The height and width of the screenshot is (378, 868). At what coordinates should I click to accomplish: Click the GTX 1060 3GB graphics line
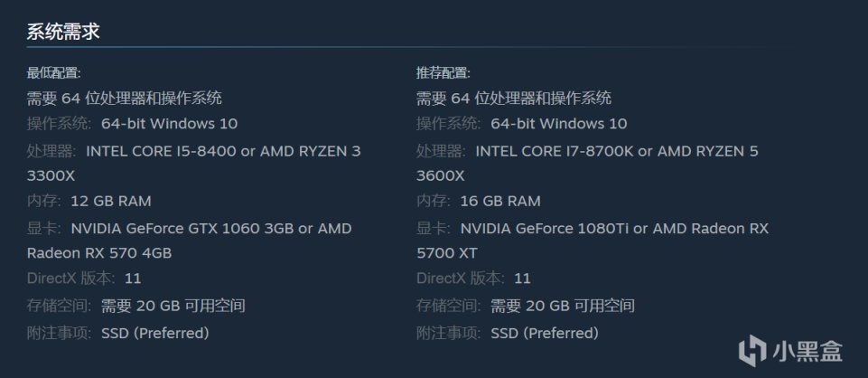[x=210, y=229]
